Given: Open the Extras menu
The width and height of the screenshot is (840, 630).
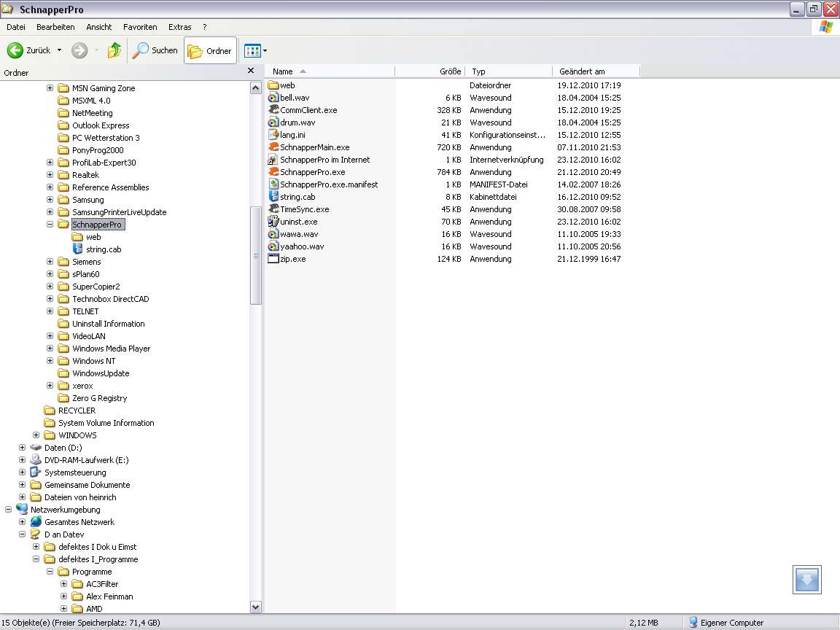Looking at the screenshot, I should coord(179,27).
